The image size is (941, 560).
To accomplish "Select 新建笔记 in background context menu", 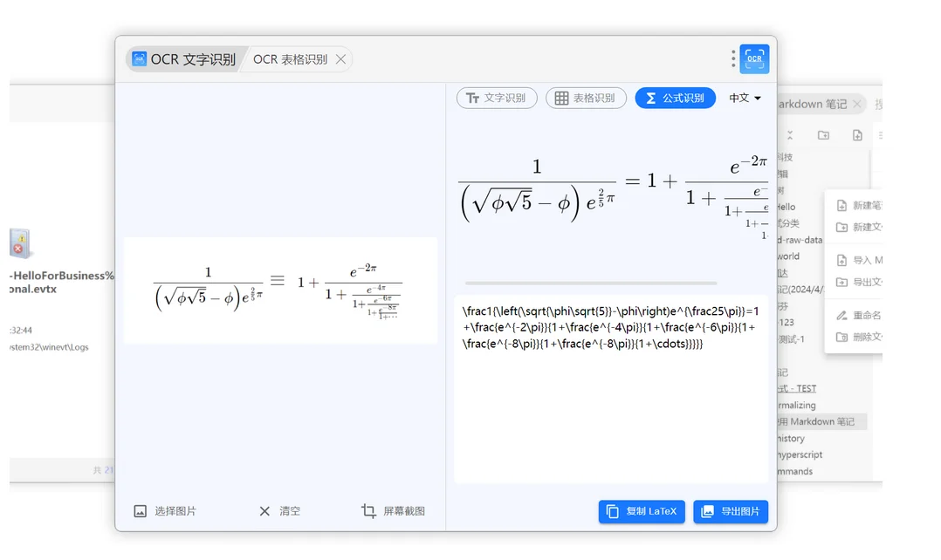I will pyautogui.click(x=859, y=206).
